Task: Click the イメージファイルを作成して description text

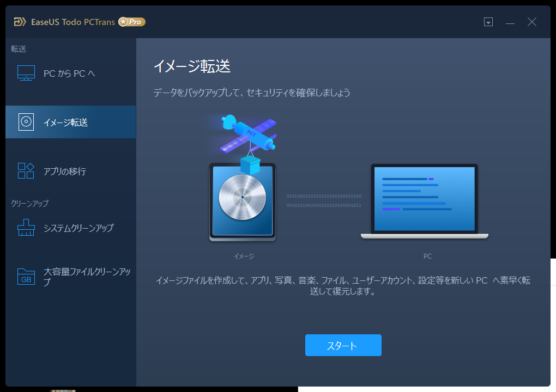Action: 343,286
